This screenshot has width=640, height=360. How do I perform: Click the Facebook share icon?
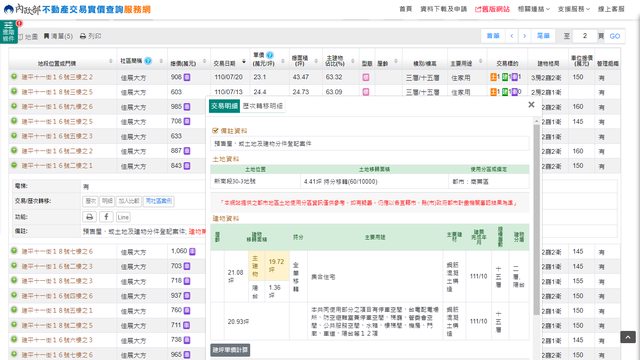[106, 216]
